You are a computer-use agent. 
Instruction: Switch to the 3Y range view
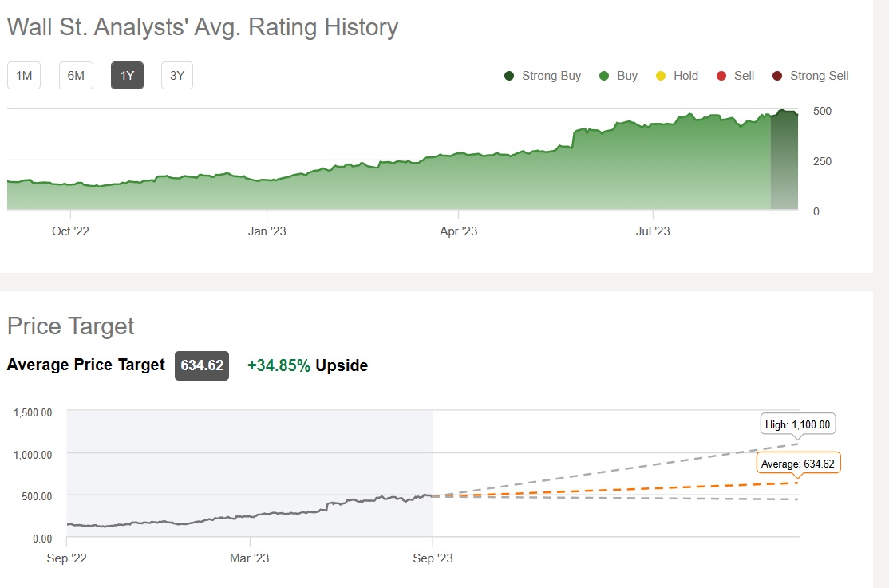[177, 76]
